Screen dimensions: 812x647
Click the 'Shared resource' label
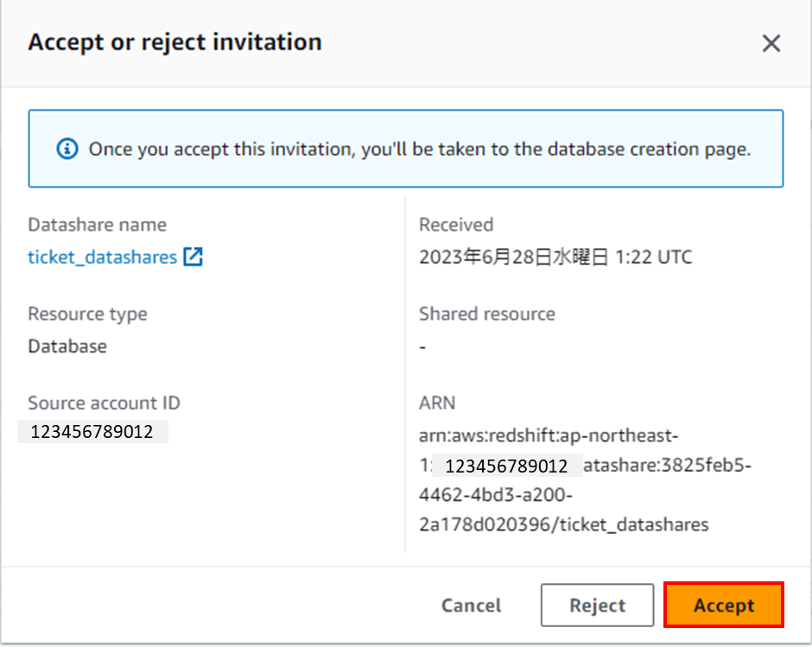pos(486,314)
